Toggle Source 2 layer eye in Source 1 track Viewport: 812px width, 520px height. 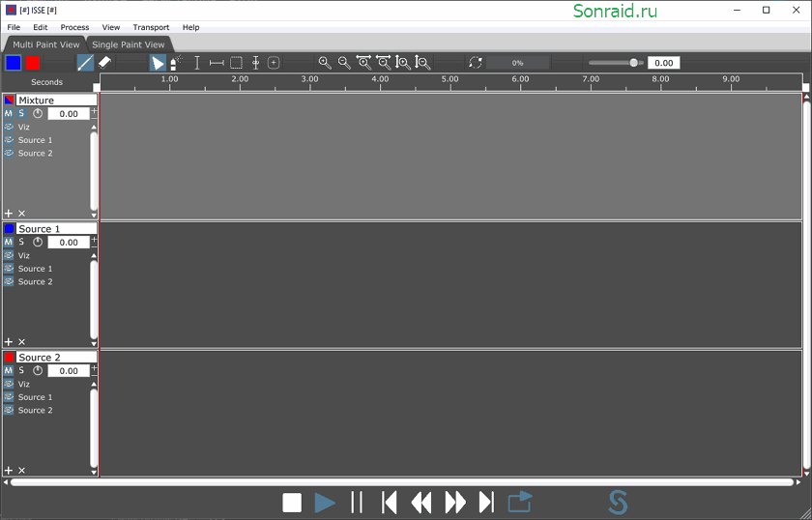tap(9, 281)
